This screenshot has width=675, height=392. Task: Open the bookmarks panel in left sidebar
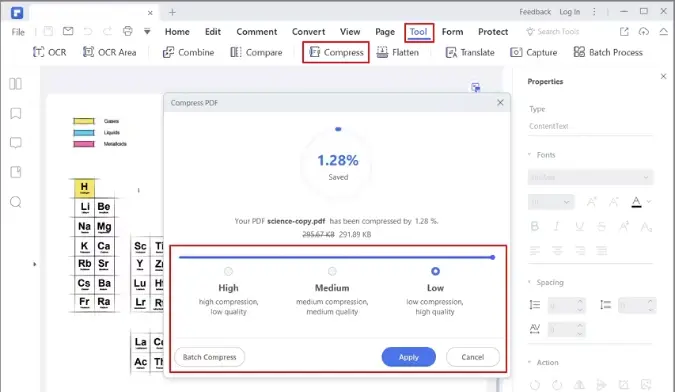coord(15,113)
